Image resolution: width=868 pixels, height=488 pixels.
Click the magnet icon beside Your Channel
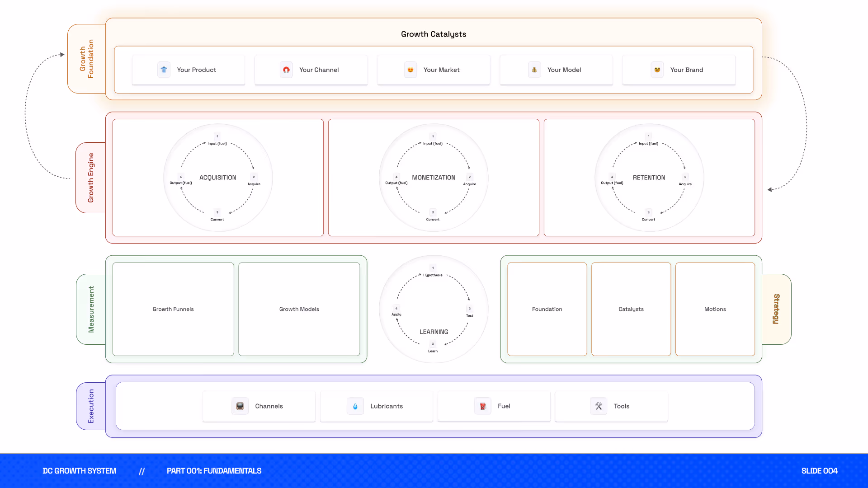point(286,70)
